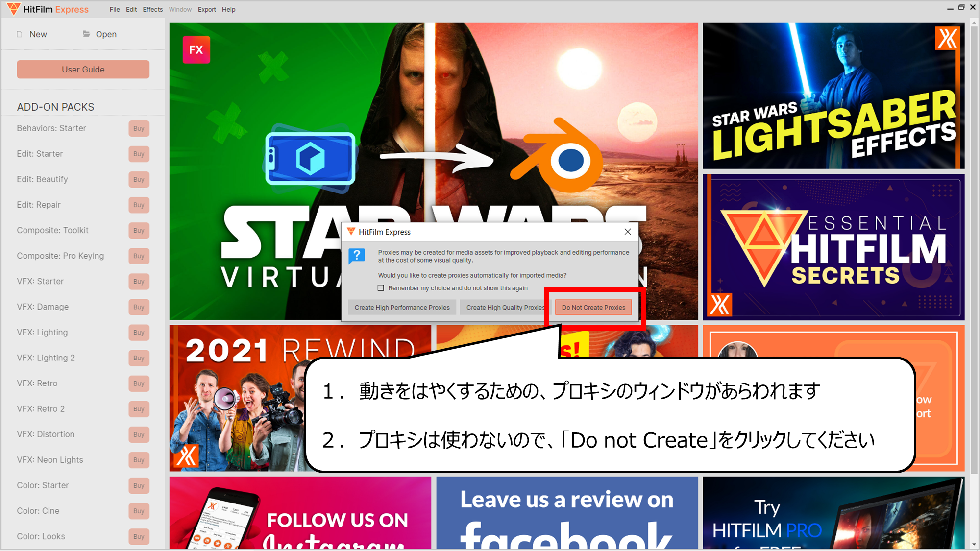Buy the VFX: Retro 2 pack
Screen dimensions: 980x551
139,408
